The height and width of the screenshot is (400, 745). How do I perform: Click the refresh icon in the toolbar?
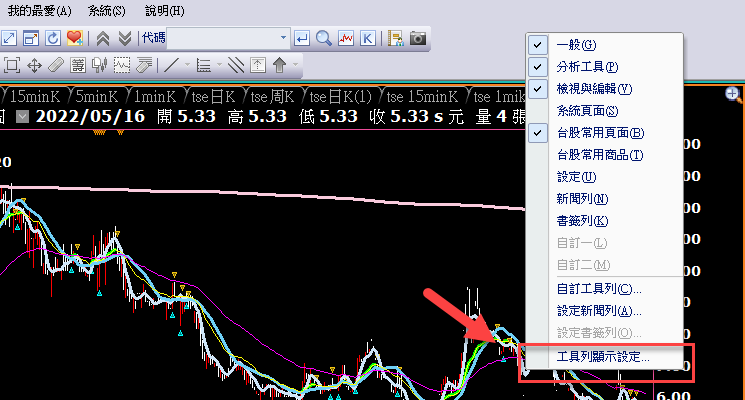point(52,38)
